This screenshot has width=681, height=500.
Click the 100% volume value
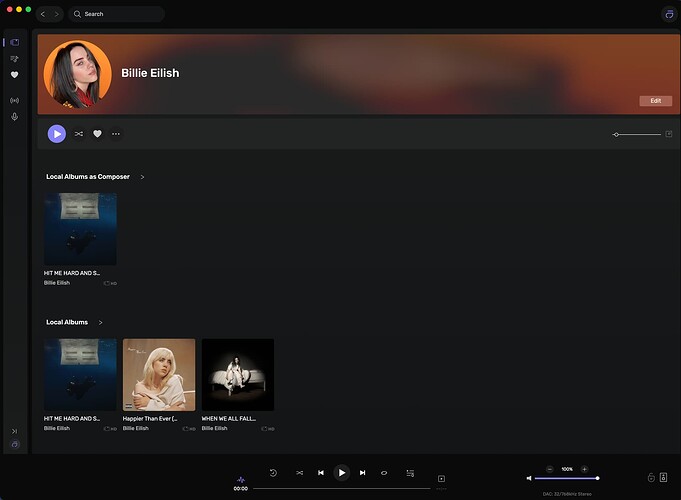tap(567, 469)
